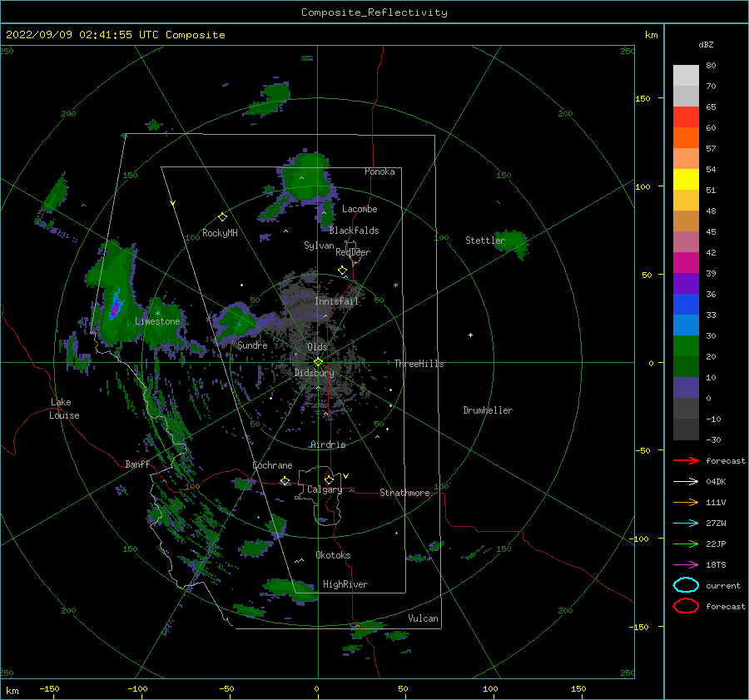
Task: Click the magenta 18TS arrow icon
Action: pyautogui.click(x=686, y=565)
